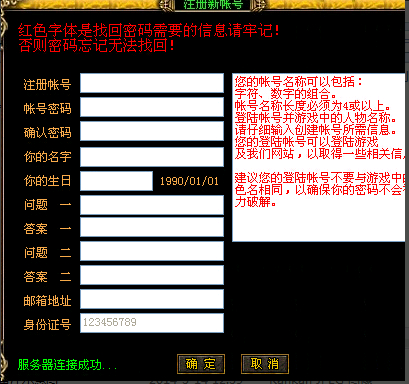Click the red password recovery warning text
The image size is (409, 384).
149,38
